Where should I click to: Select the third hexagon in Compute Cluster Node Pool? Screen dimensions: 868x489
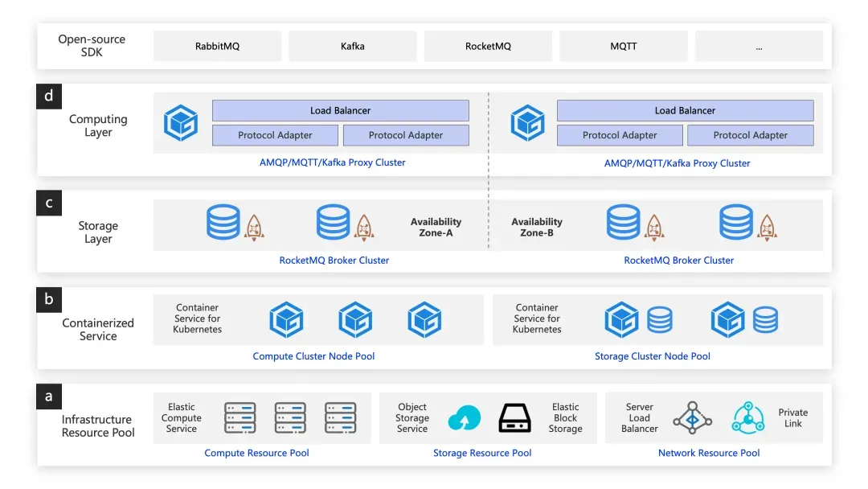424,319
